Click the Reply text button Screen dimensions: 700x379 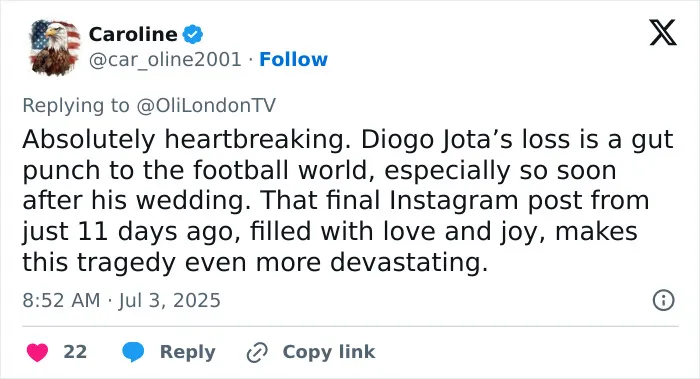[x=188, y=352]
